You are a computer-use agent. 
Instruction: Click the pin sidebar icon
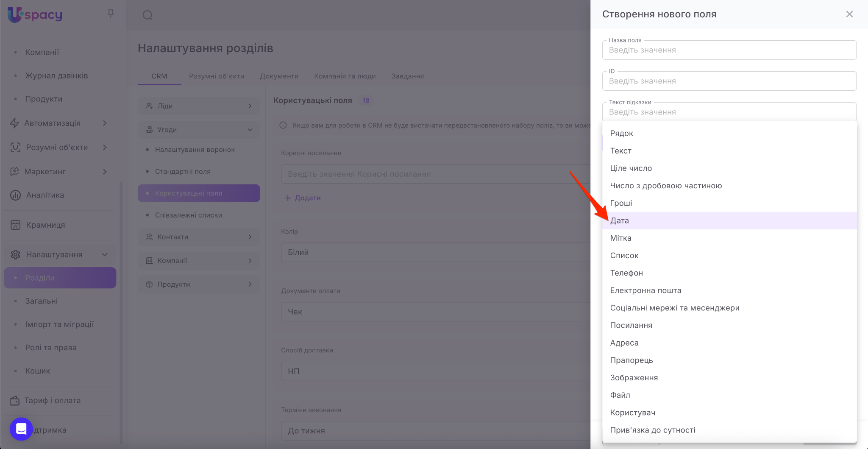[x=111, y=14]
